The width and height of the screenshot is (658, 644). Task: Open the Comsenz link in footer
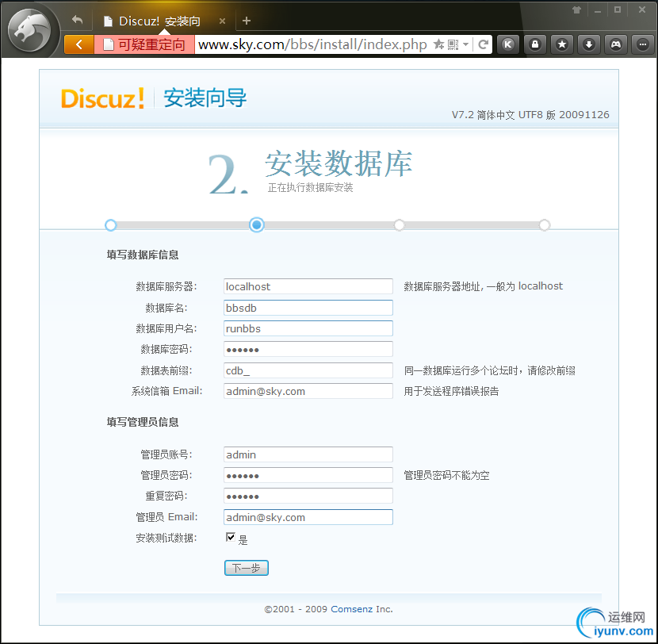pyautogui.click(x=351, y=609)
